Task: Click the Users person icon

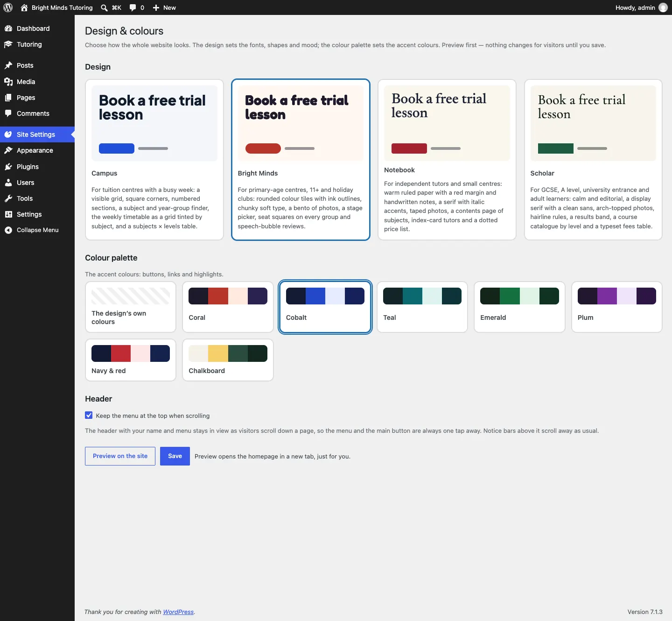Action: click(x=8, y=183)
